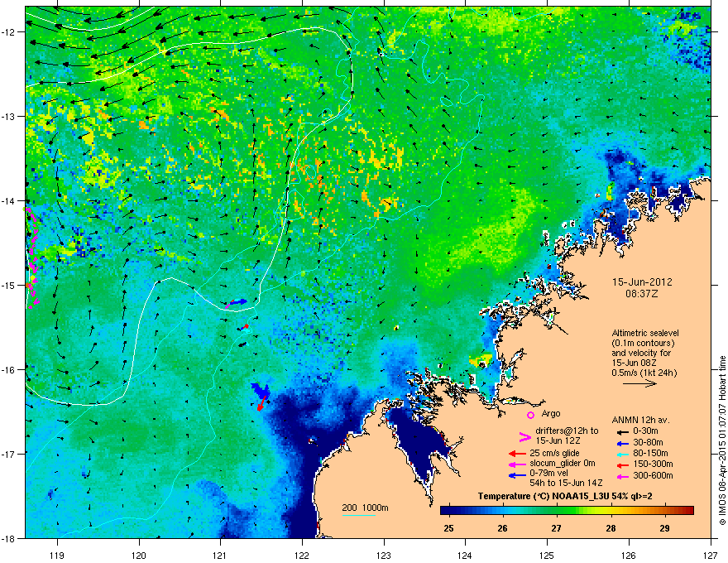Click the ANMN 12h av. heading
The width and height of the screenshot is (728, 563).
click(640, 421)
